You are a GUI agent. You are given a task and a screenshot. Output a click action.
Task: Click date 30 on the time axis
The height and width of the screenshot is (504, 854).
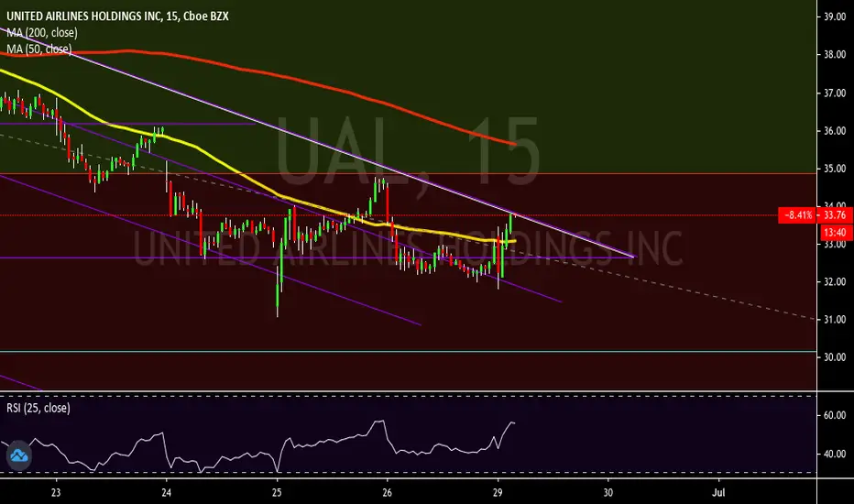coord(608,493)
